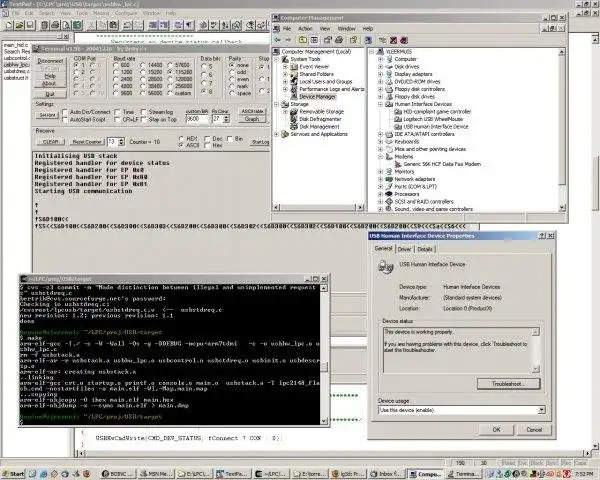Click Help icon in Computer Management toolbar

(354, 40)
